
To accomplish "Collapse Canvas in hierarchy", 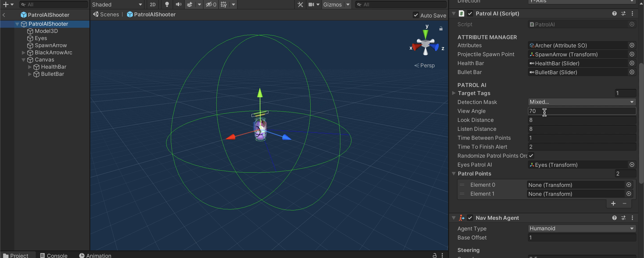I will tap(23, 60).
